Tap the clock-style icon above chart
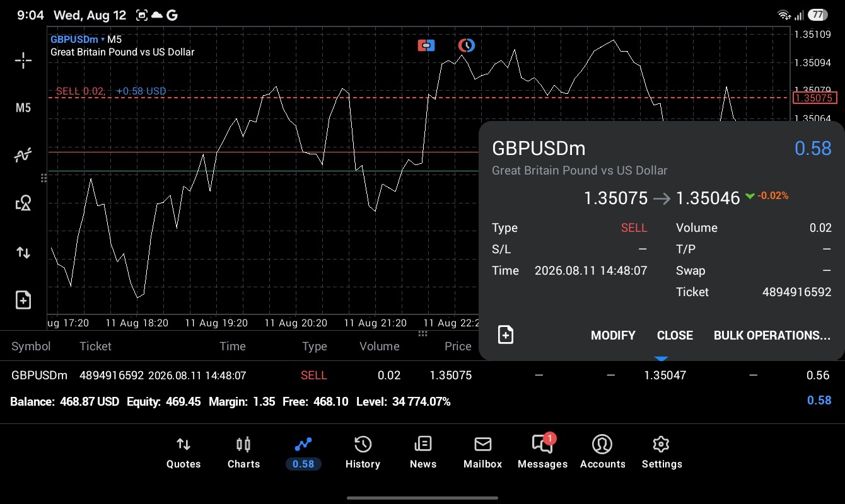Screen dimensions: 845x504 click(x=466, y=45)
